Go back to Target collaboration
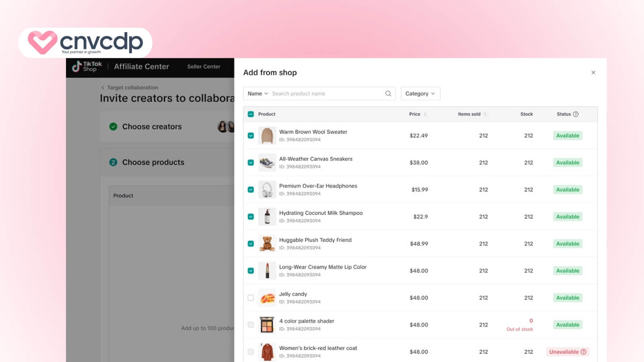This screenshot has width=644, height=362. click(x=132, y=87)
